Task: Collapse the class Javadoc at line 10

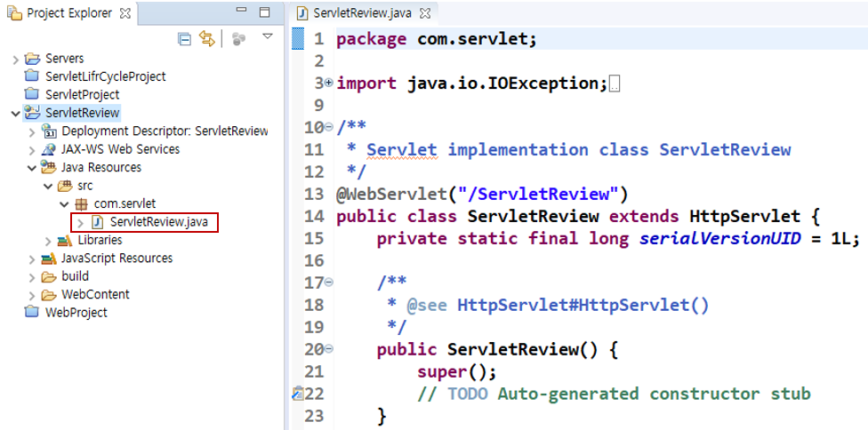Action: click(329, 126)
